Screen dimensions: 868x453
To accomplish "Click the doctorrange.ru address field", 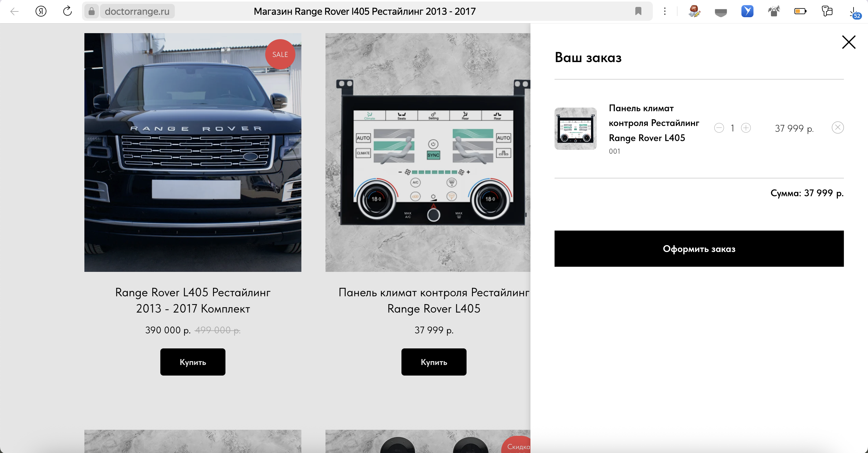I will (137, 11).
